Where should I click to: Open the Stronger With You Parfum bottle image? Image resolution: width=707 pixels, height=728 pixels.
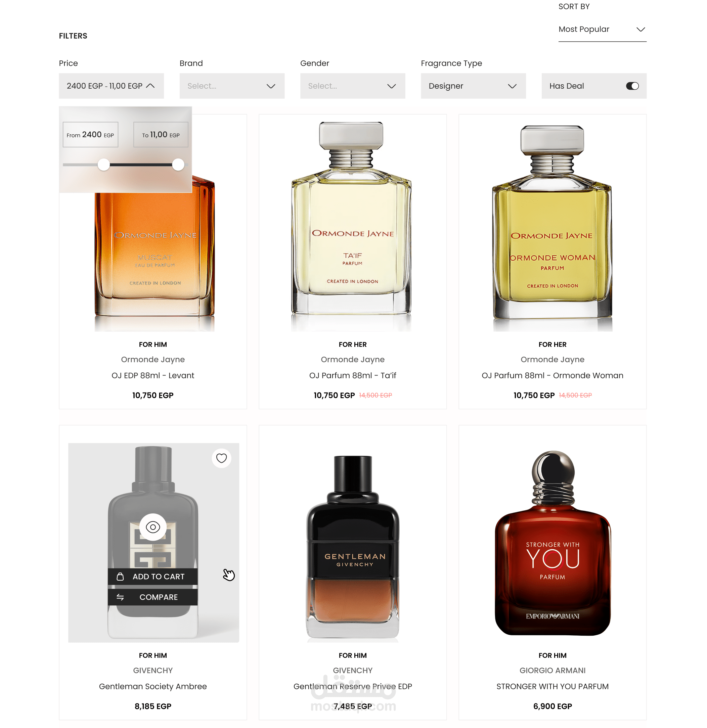click(x=553, y=543)
